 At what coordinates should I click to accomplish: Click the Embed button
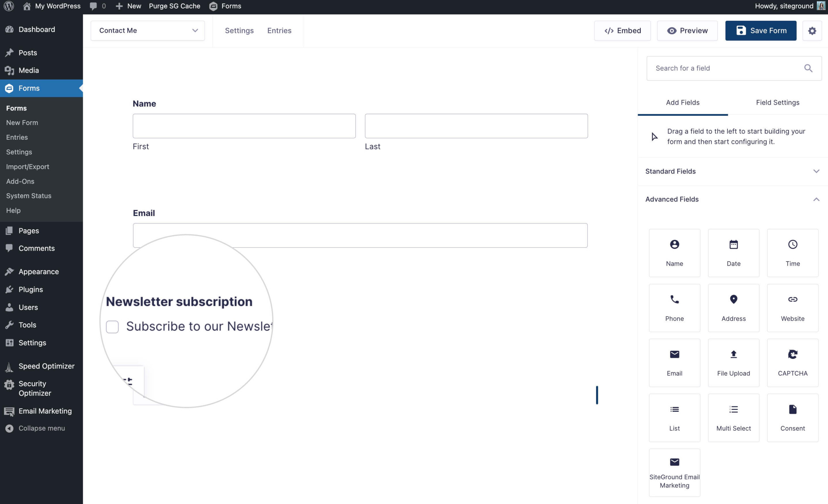click(x=622, y=31)
